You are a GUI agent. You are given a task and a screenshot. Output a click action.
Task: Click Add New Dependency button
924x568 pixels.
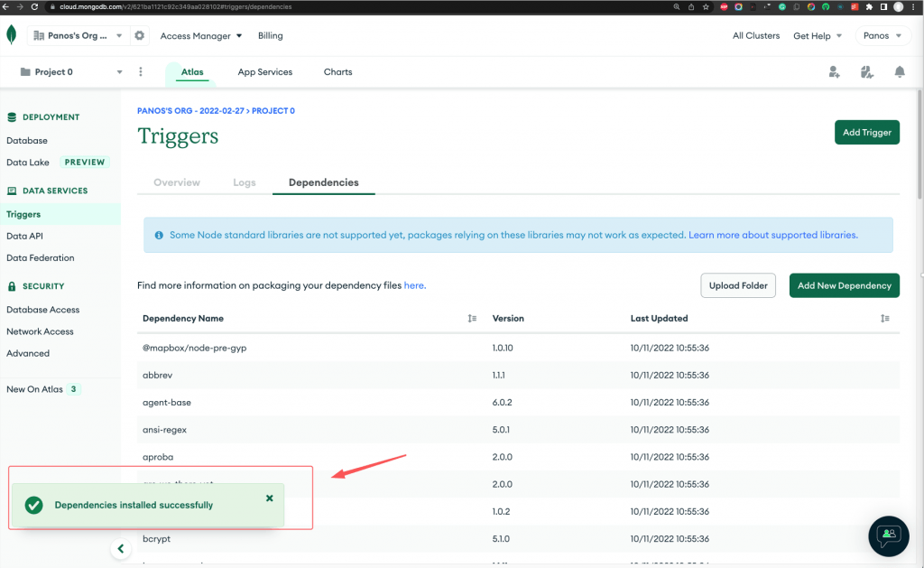[x=844, y=285]
